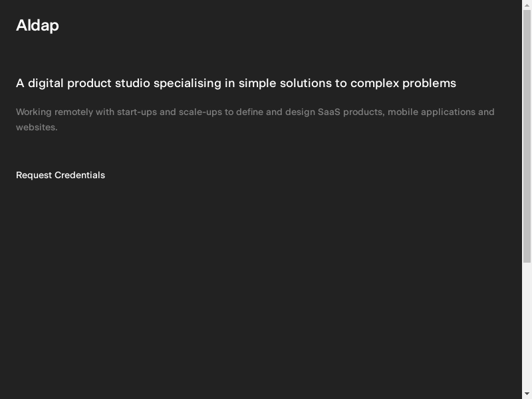Click the Aldap logo
The width and height of the screenshot is (532, 399).
pyautogui.click(x=37, y=25)
